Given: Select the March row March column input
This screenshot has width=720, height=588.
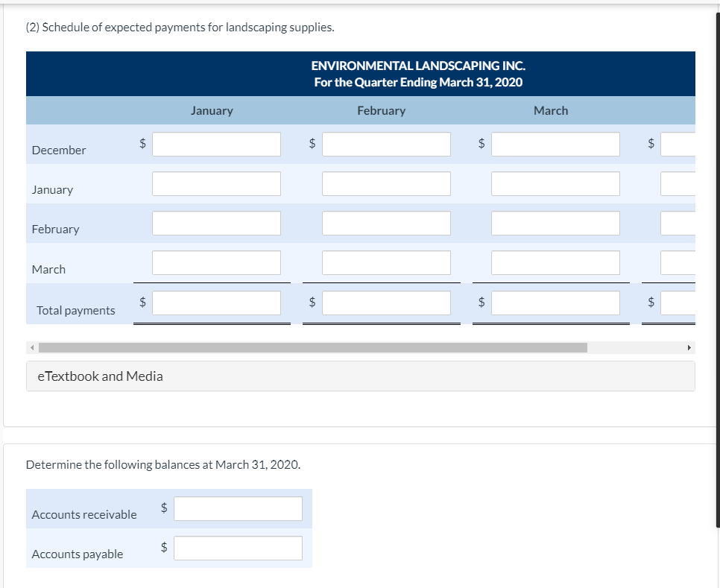Looking at the screenshot, I should (x=555, y=262).
